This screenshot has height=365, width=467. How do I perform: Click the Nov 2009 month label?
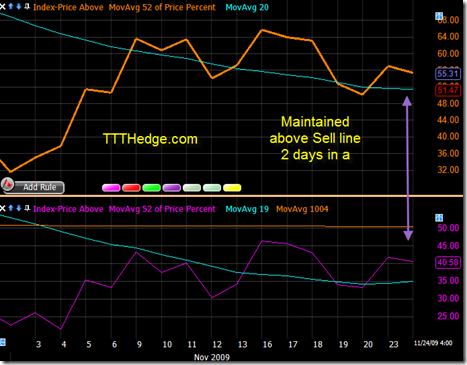click(212, 357)
